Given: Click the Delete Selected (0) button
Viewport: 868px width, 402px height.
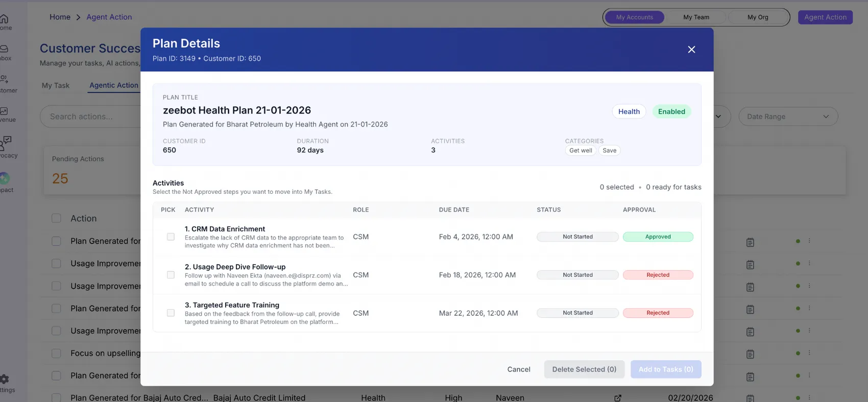Looking at the screenshot, I should coord(584,369).
